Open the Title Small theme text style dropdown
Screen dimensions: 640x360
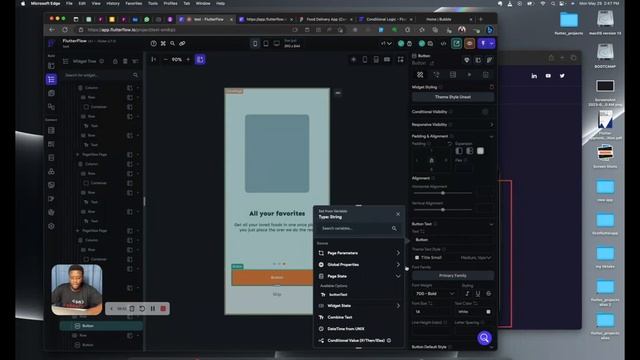click(x=453, y=258)
